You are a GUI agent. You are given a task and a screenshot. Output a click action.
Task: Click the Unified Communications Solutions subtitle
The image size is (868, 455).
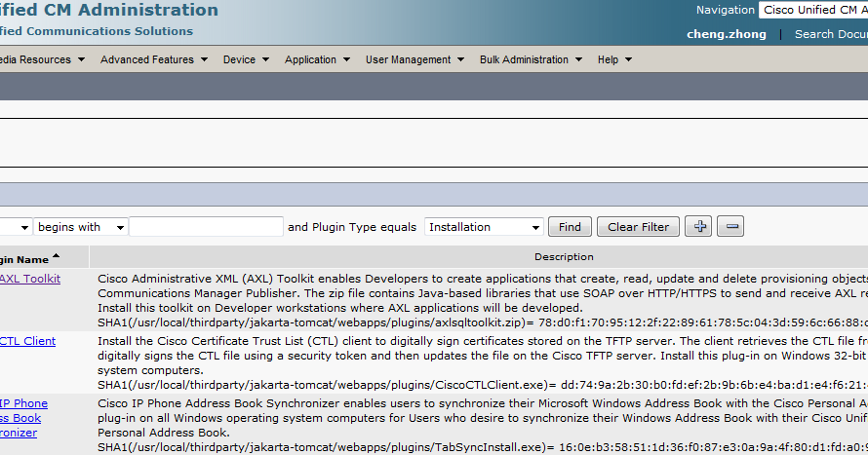[x=97, y=31]
